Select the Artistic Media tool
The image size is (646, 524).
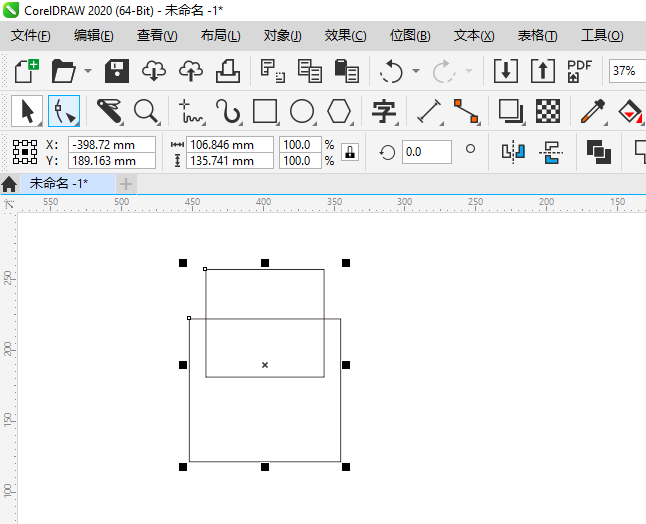pyautogui.click(x=228, y=111)
